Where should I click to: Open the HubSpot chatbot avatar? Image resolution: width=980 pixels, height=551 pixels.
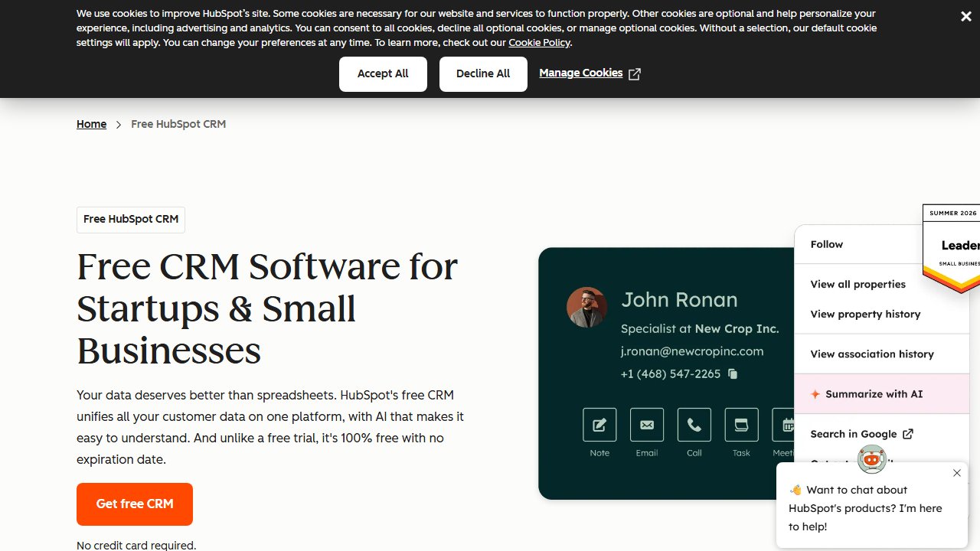(x=872, y=459)
